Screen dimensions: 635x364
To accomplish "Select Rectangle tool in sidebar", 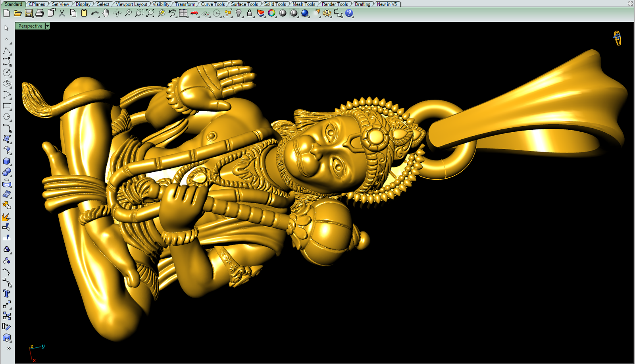I will (x=7, y=106).
